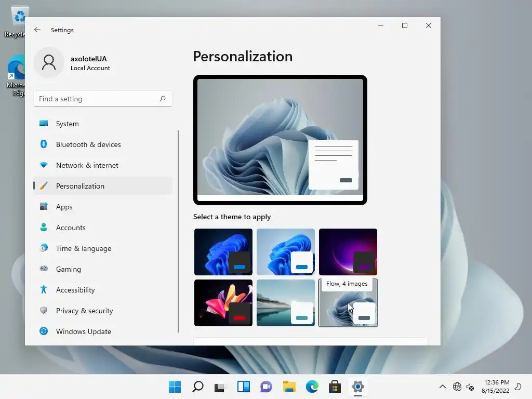Open Network & internet settings

coord(103,165)
